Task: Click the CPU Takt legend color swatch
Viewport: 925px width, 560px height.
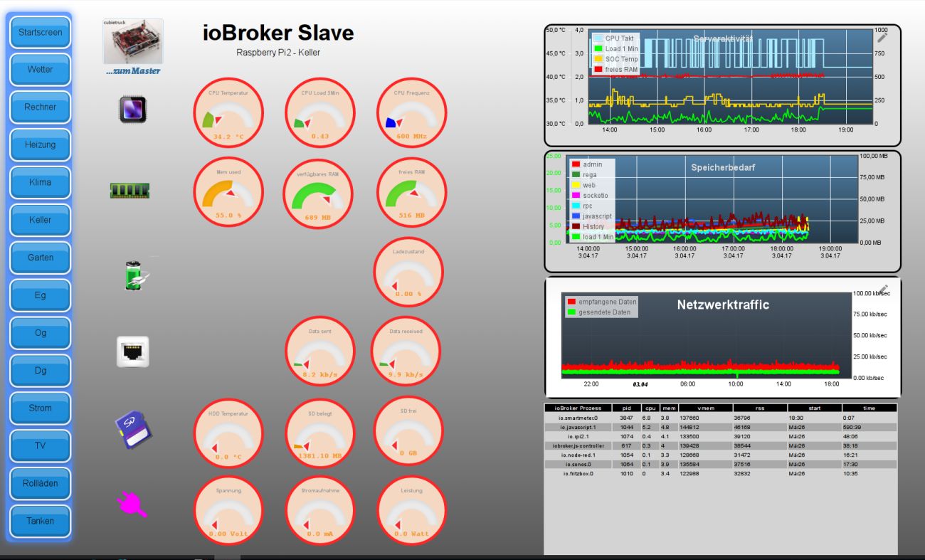Action: click(598, 38)
